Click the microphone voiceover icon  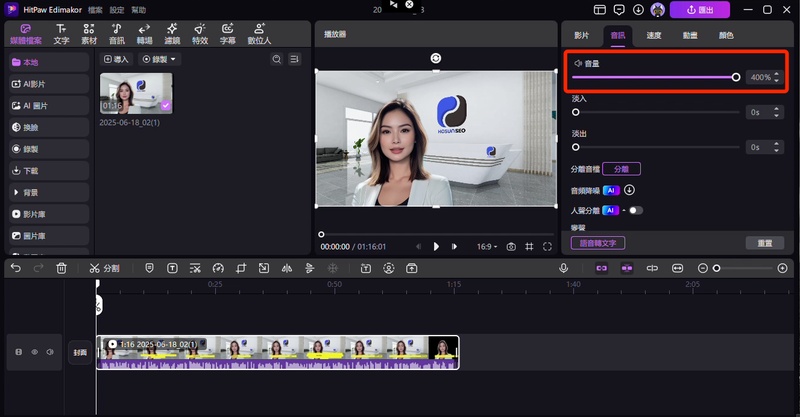563,268
